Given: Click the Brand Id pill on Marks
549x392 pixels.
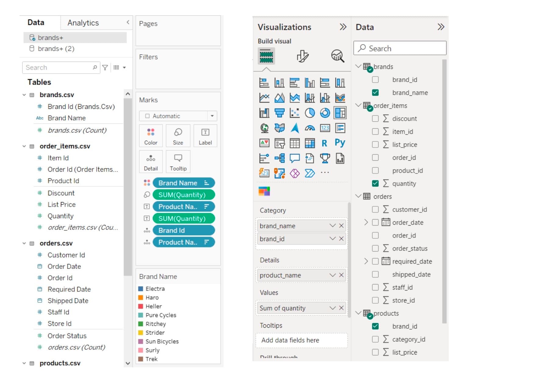Looking at the screenshot, I should pos(184,230).
